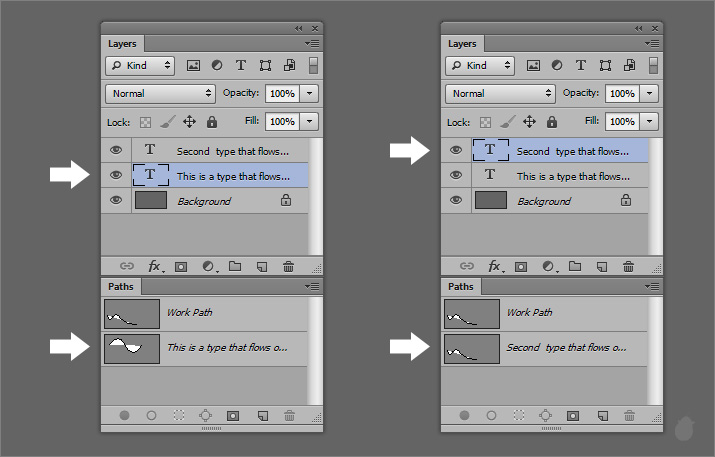The height and width of the screenshot is (457, 715).
Task: Open the Kind filter dropdown in right Layers panel
Action: point(479,65)
